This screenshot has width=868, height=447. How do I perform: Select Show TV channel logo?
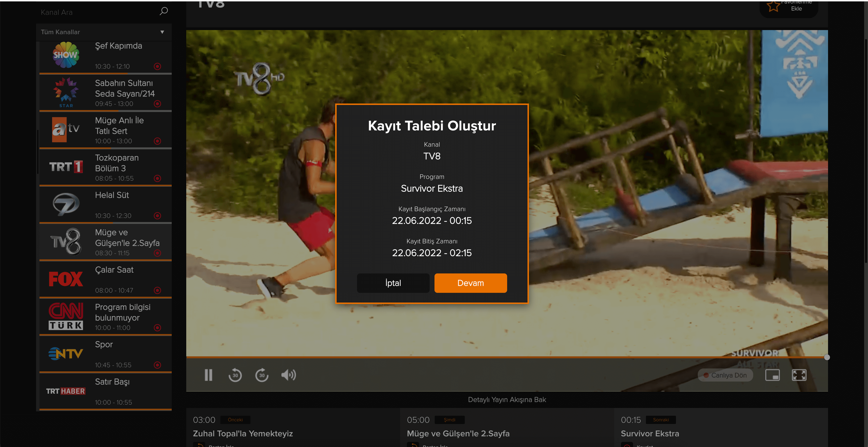coord(66,55)
